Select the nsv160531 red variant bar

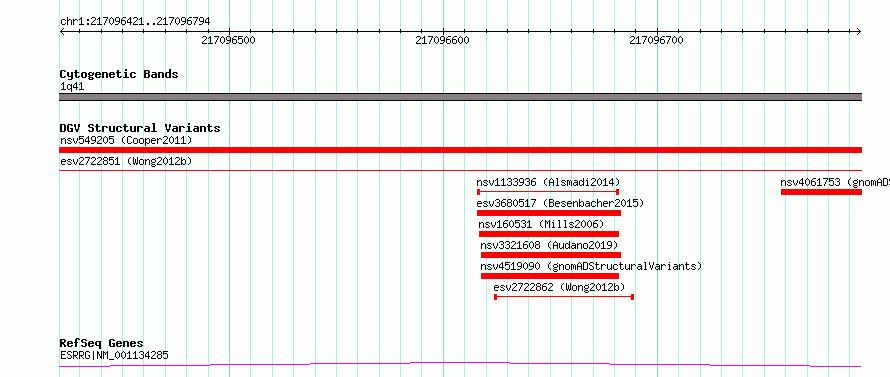point(549,234)
